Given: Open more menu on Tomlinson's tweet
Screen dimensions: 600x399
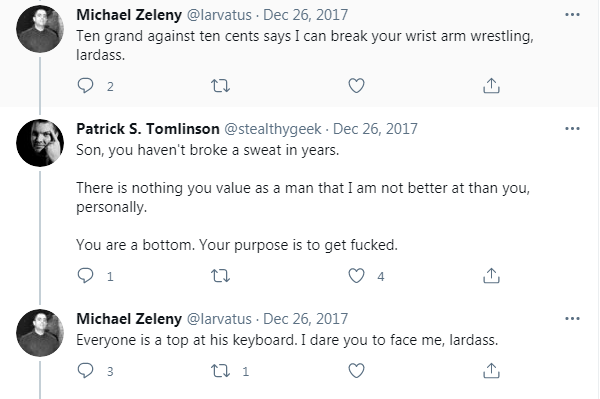Looking at the screenshot, I should (x=572, y=129).
